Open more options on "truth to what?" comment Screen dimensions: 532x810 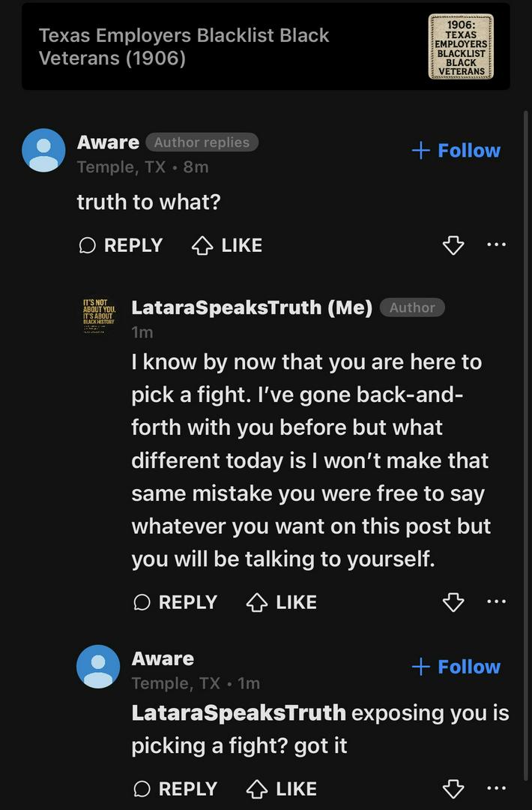tap(495, 244)
